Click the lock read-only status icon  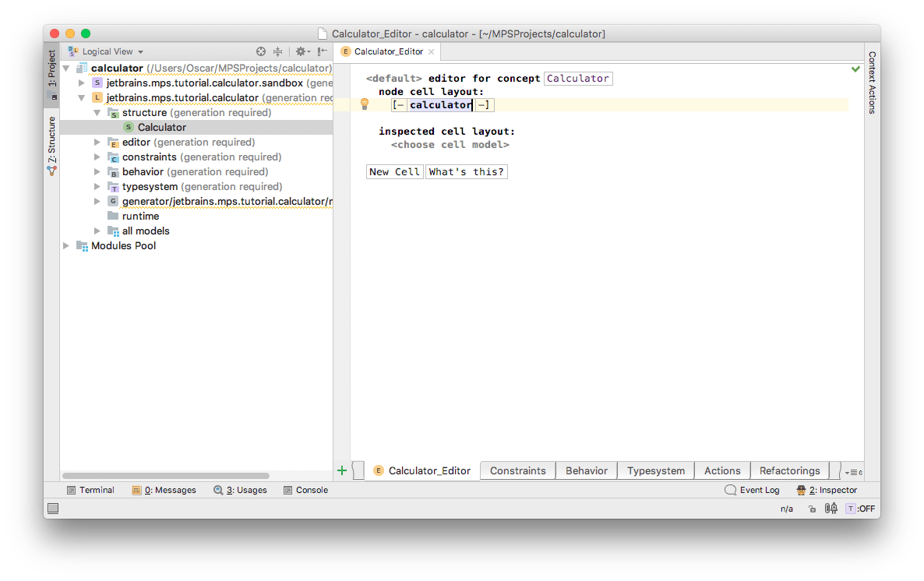click(x=812, y=509)
